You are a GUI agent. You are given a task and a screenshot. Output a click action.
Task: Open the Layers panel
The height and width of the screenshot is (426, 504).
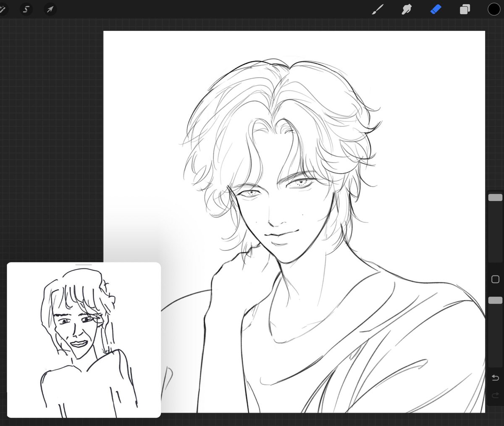(x=465, y=9)
